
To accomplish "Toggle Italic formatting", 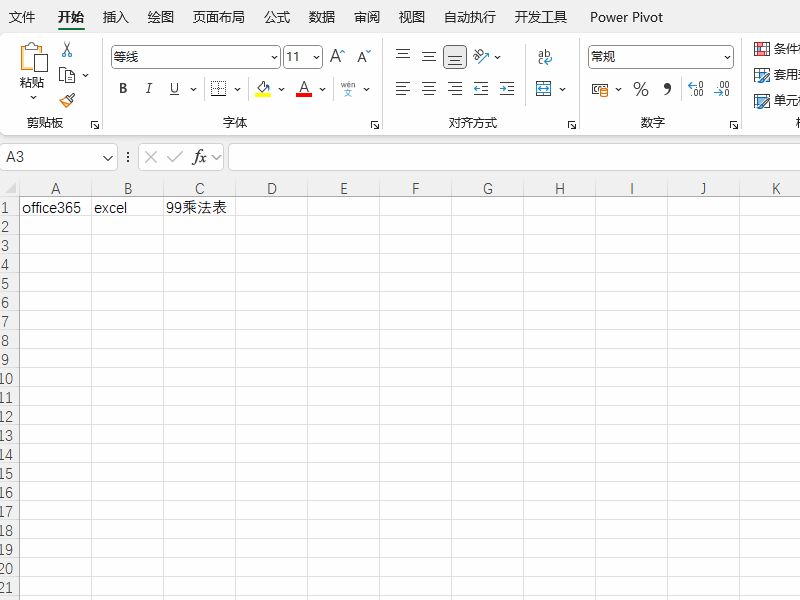I will point(148,89).
